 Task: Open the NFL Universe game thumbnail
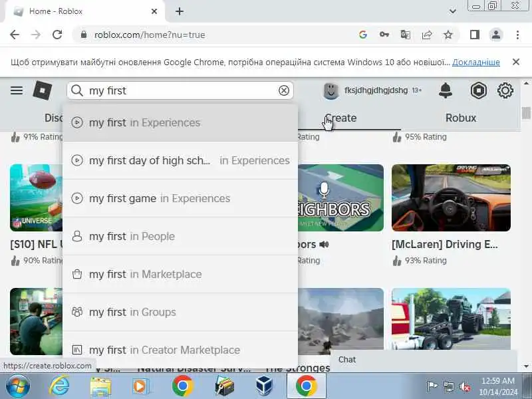[37, 198]
